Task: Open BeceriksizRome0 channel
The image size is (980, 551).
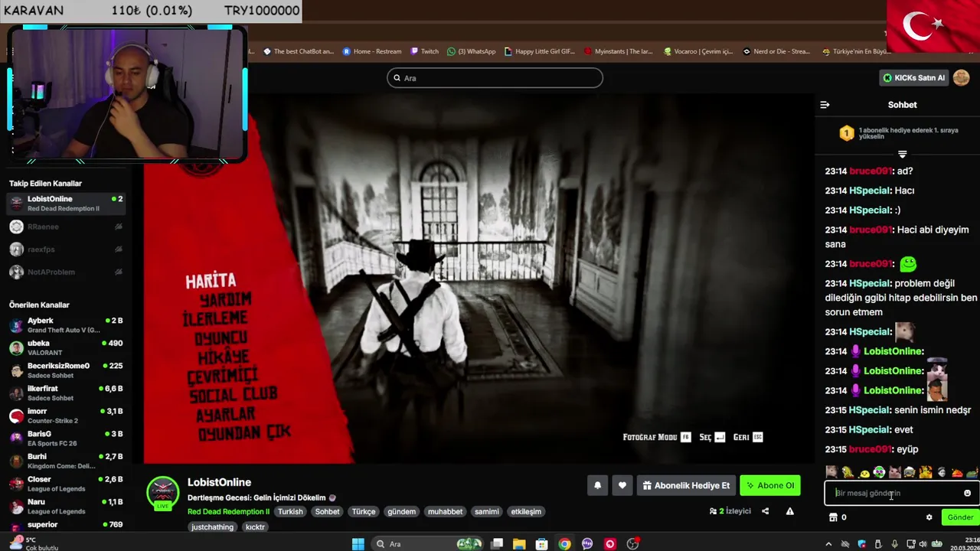Action: pyautogui.click(x=66, y=370)
